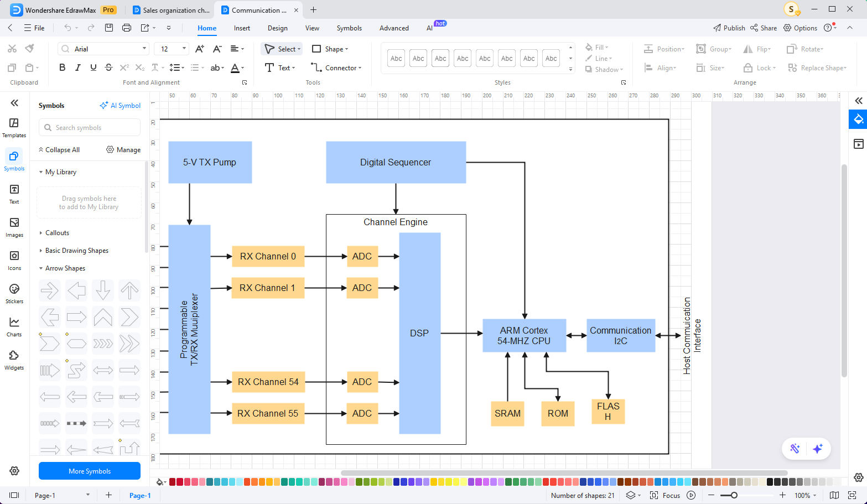Open the Symbols ribbon tab
The width and height of the screenshot is (867, 504).
pos(349,28)
